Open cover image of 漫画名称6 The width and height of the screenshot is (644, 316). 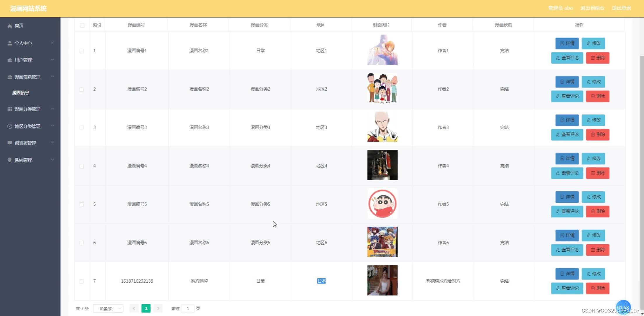click(382, 242)
